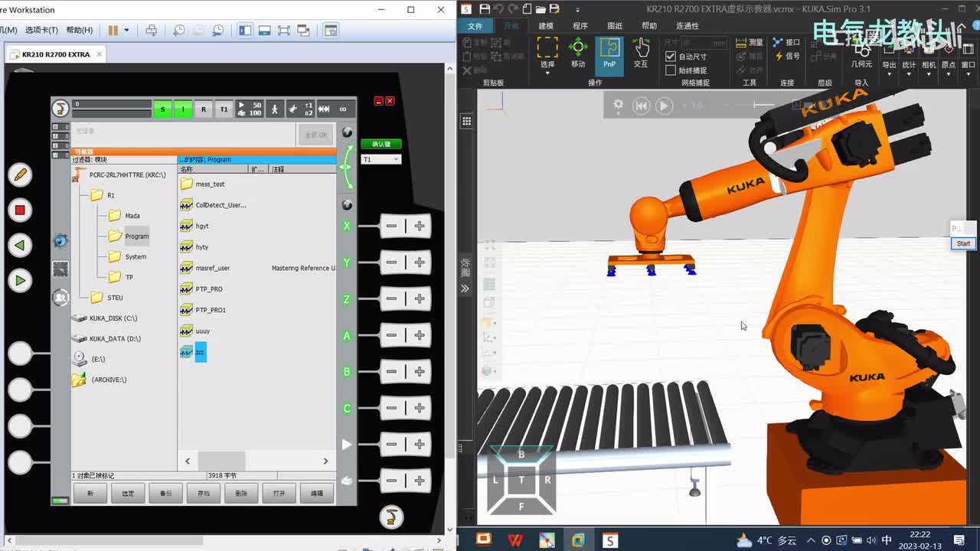Open the File tab in KUKA.Sim

coord(475,26)
